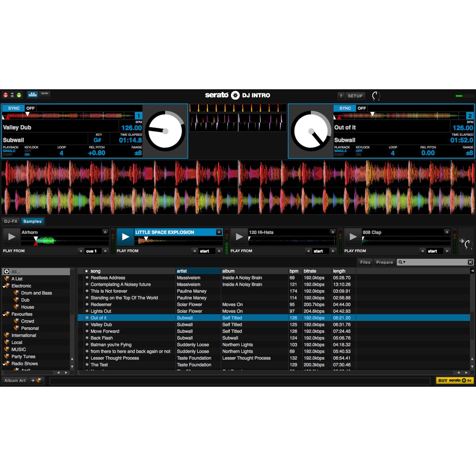The height and width of the screenshot is (476, 476).
Task: Switch to the alternate display mode icon
Action: point(44,94)
